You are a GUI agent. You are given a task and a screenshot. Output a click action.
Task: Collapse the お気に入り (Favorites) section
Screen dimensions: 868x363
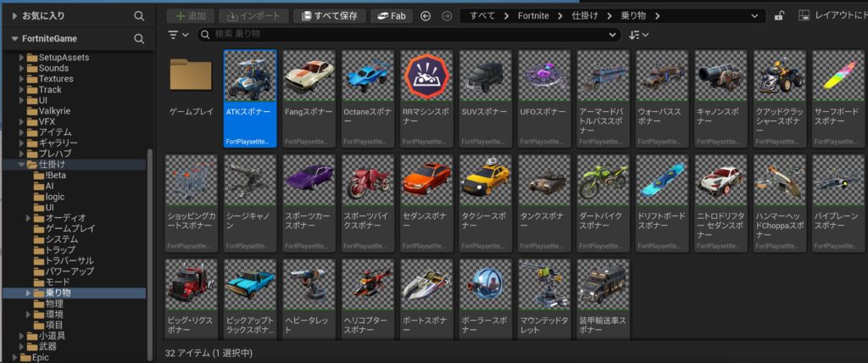pos(14,16)
